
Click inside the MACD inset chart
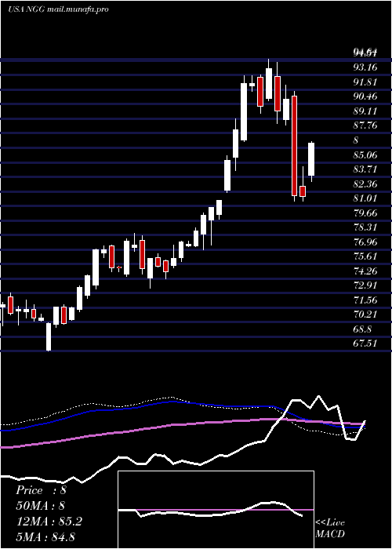(216, 510)
